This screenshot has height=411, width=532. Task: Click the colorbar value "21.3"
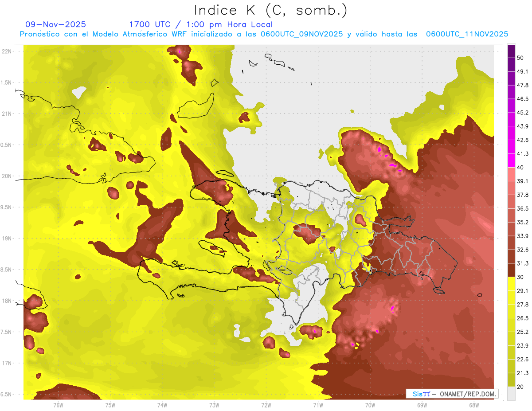(523, 373)
